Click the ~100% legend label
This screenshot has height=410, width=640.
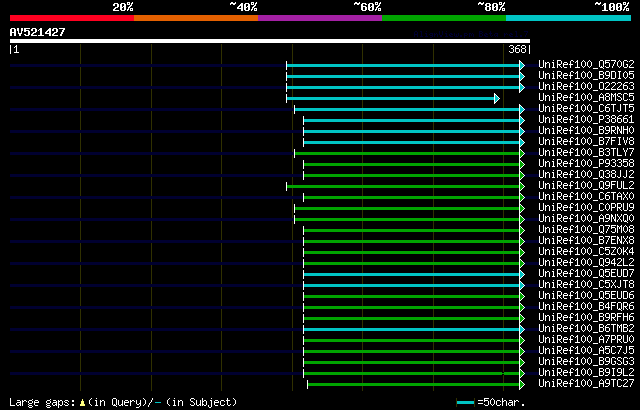tap(612, 7)
